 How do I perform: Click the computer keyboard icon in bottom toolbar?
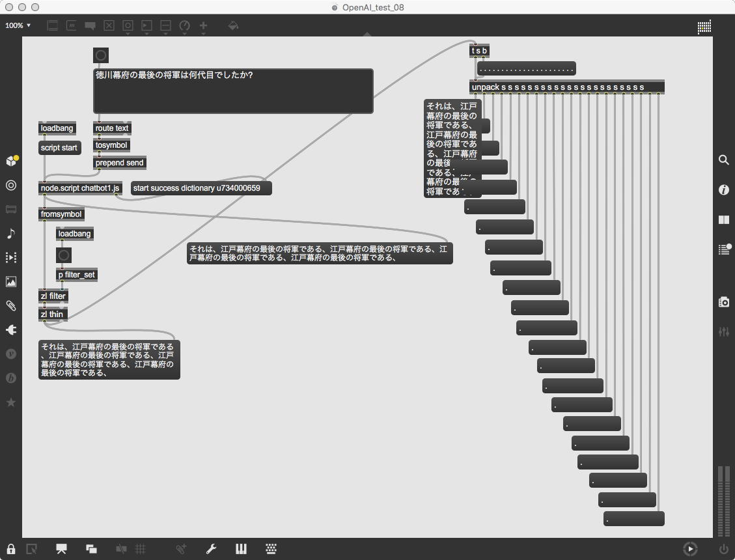(271, 549)
